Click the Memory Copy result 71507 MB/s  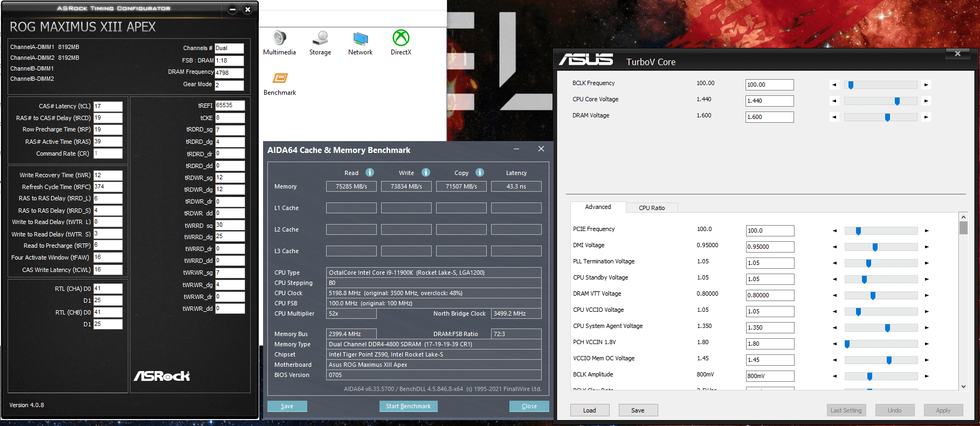461,186
